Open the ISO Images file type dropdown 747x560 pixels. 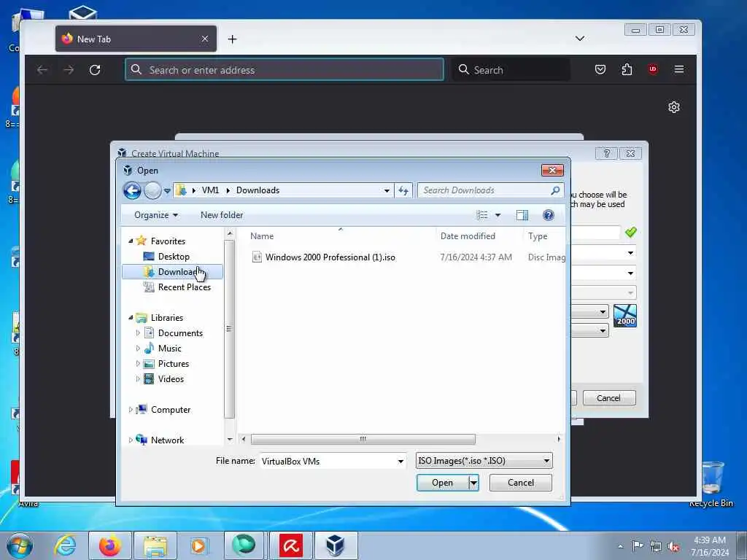tap(484, 461)
